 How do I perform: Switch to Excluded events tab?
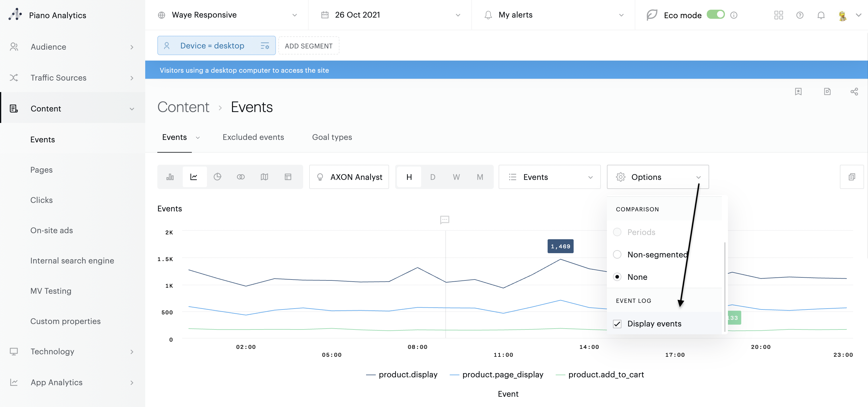point(253,137)
